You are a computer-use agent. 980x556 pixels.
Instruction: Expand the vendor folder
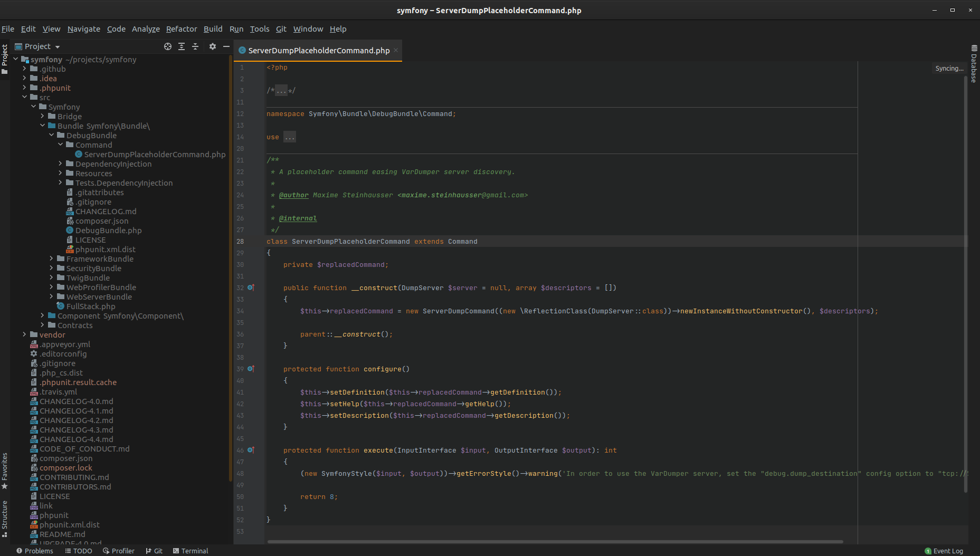click(x=24, y=334)
